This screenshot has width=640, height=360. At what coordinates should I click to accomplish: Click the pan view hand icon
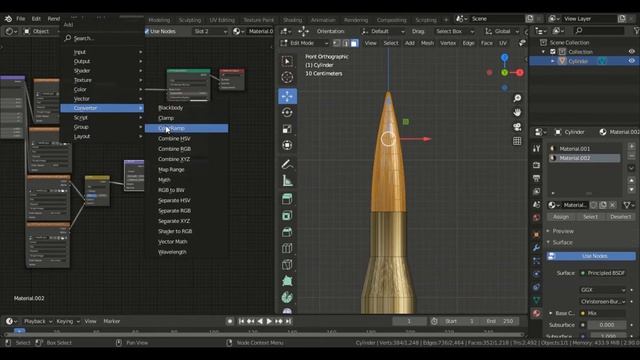coord(517,113)
